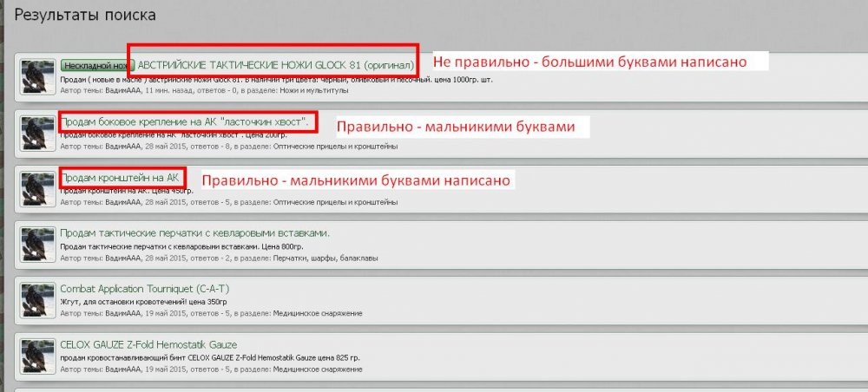The image size is (868, 392).
Task: Open CELOX GAUZE Z-Fold Hemostatik Gauze thread
Action: coord(148,345)
